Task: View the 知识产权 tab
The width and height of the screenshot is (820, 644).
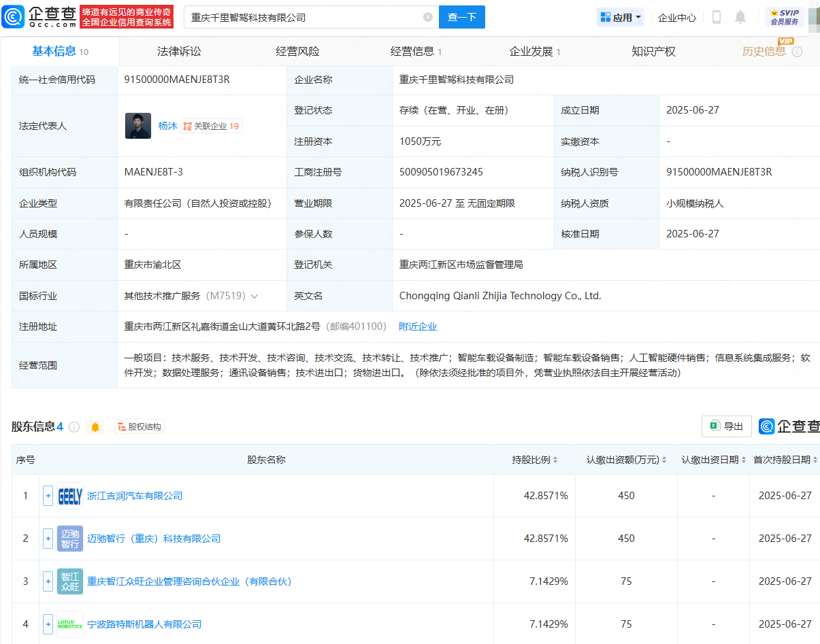Action: click(653, 51)
